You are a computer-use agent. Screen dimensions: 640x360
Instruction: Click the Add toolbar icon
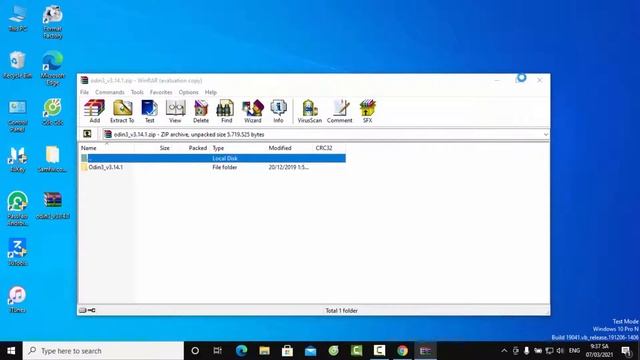94,111
